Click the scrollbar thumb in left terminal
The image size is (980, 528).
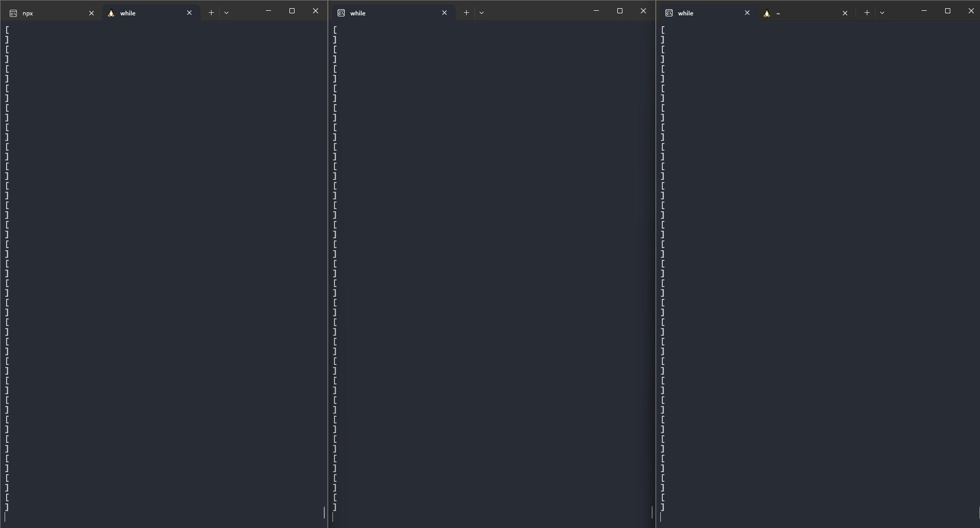[324, 512]
